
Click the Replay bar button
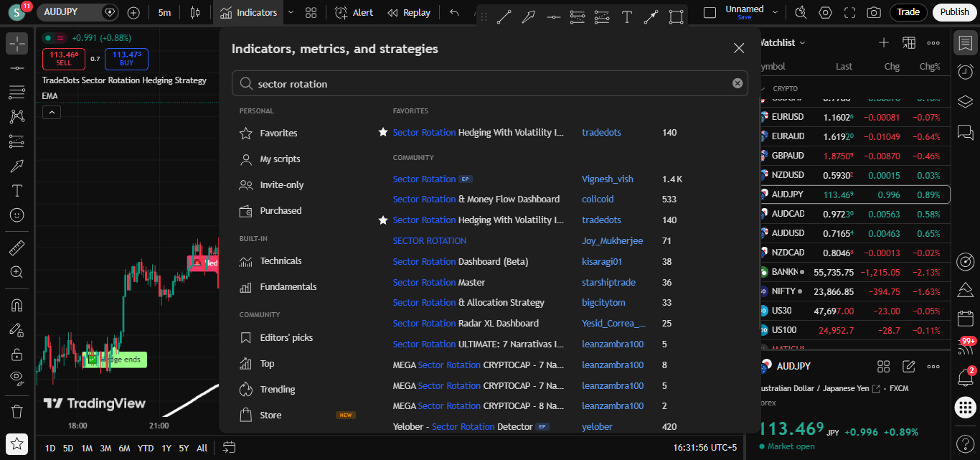pos(409,12)
